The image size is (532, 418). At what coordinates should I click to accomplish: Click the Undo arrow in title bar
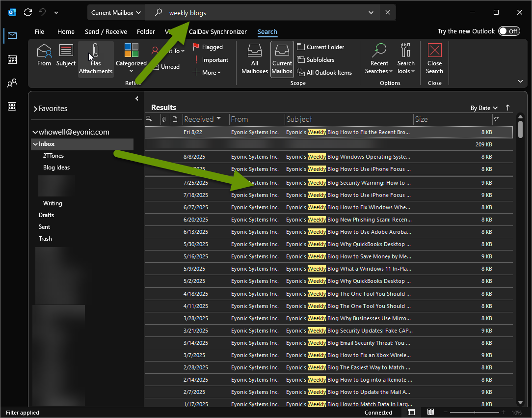click(42, 12)
